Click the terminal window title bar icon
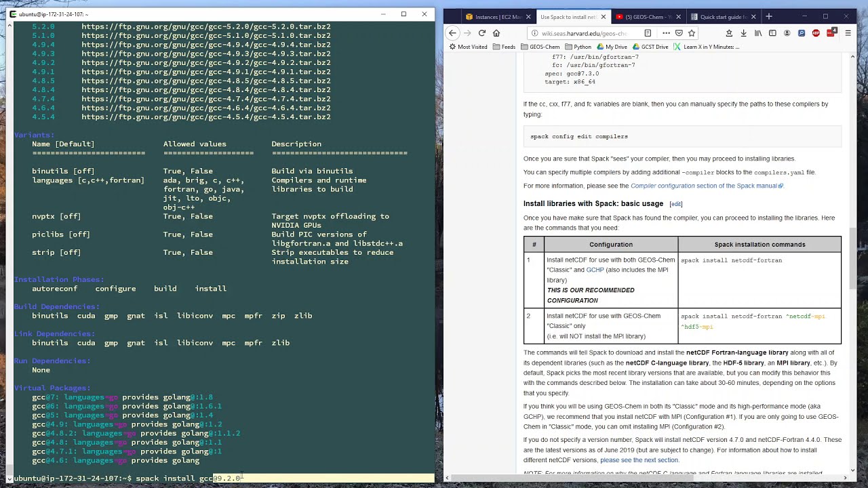The width and height of the screenshot is (868, 488). coord(13,14)
